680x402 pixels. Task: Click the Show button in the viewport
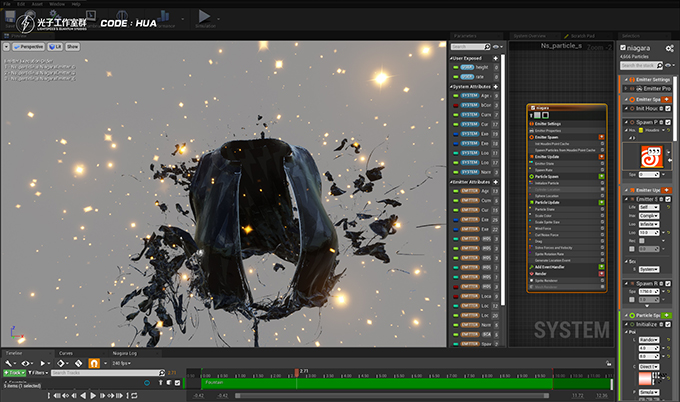pyautogui.click(x=72, y=47)
